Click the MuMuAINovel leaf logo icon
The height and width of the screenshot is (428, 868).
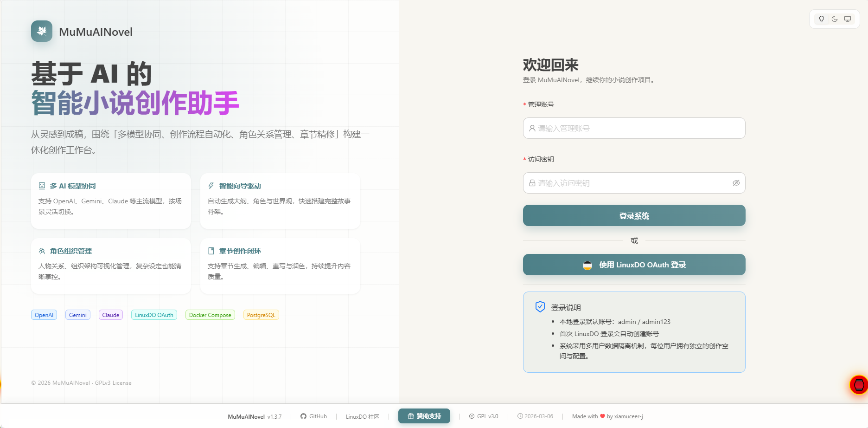(x=42, y=31)
